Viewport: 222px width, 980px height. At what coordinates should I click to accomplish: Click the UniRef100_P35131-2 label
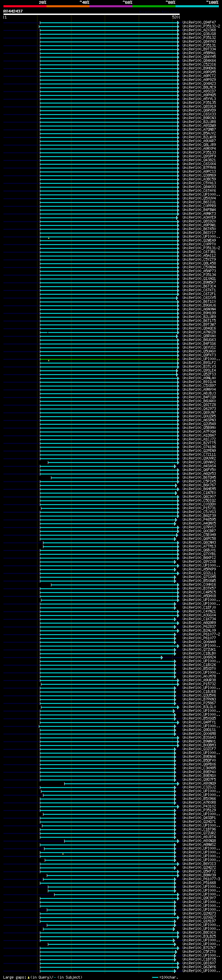[201, 248]
